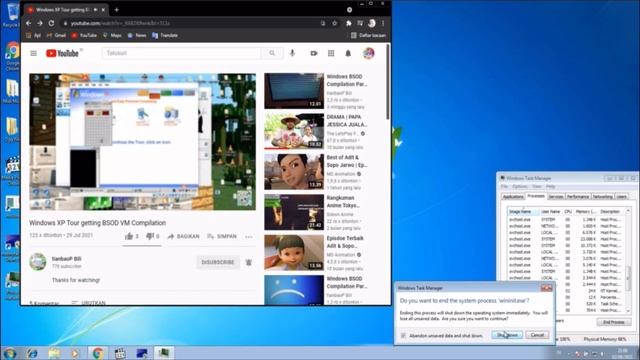Open the Gmail bookmark
Image resolution: width=640 pixels, height=360 pixels.
pyautogui.click(x=56, y=36)
